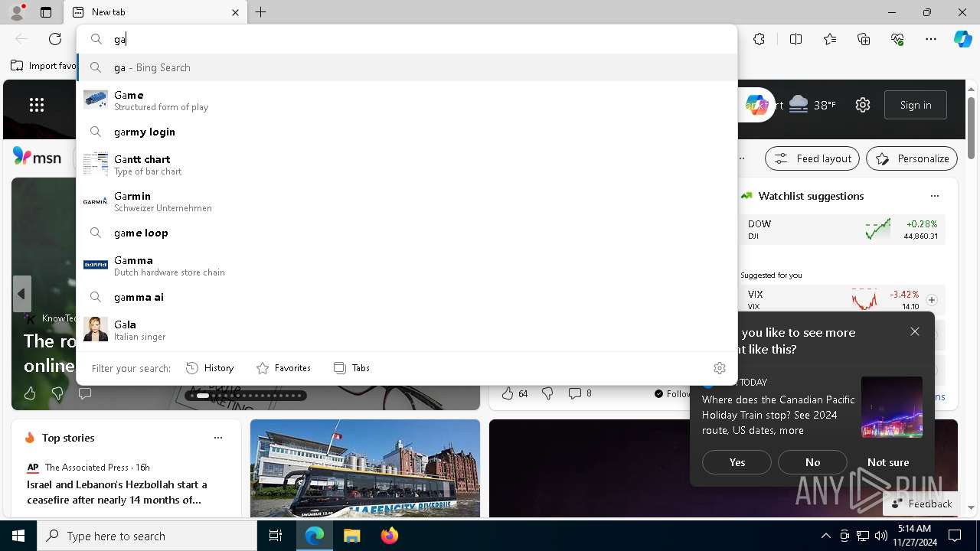
Task: Refresh the page
Action: click(55, 39)
